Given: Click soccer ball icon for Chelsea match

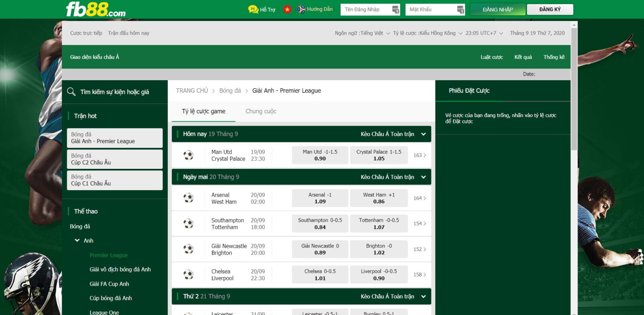Looking at the screenshot, I should click(x=188, y=275).
